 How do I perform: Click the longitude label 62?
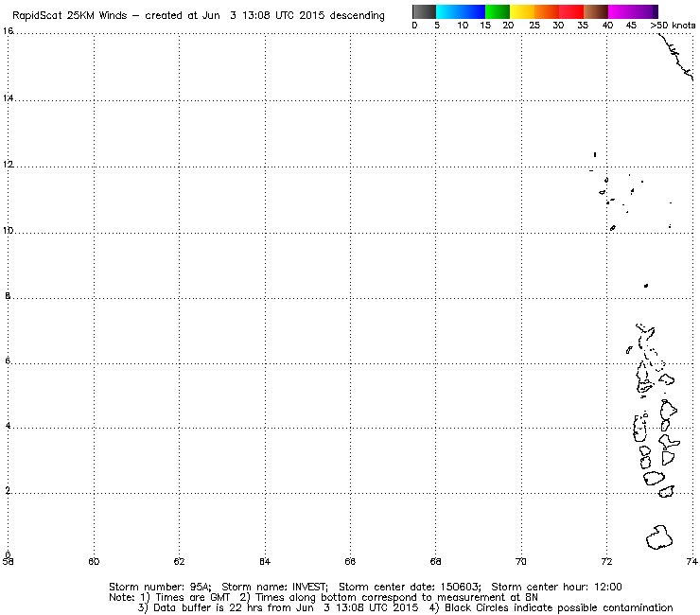pos(179,561)
